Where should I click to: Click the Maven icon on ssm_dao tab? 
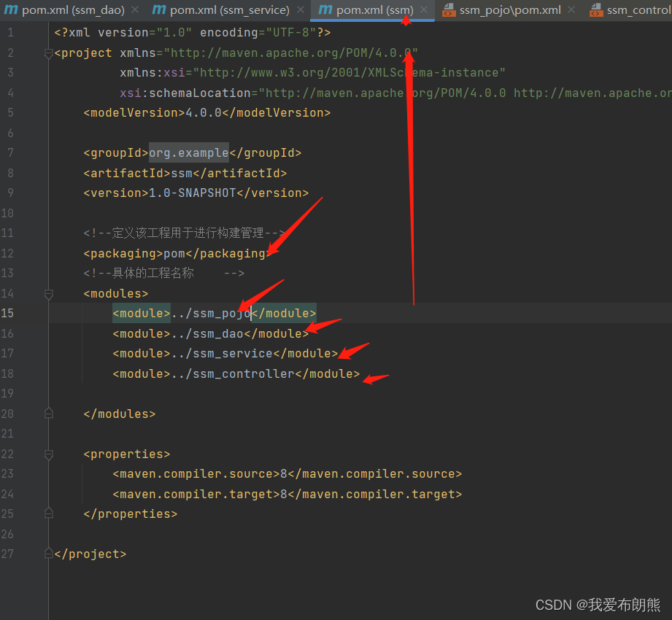coord(11,9)
